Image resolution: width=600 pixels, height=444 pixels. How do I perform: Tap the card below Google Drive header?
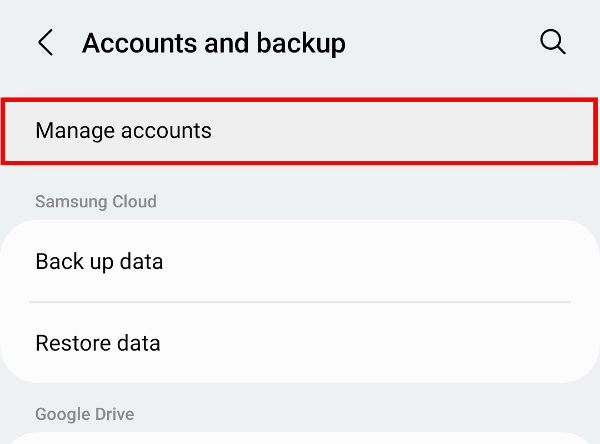pos(300,438)
